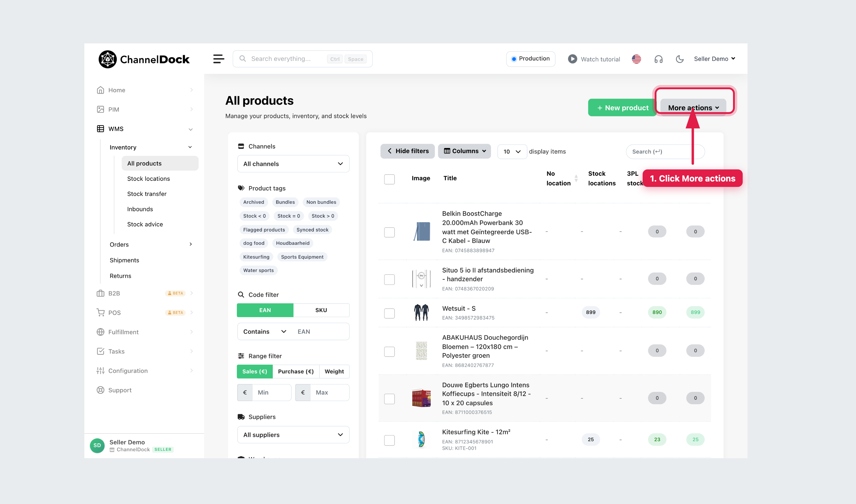
Task: Select the Wetsuit - S row checkbox
Action: (x=389, y=313)
